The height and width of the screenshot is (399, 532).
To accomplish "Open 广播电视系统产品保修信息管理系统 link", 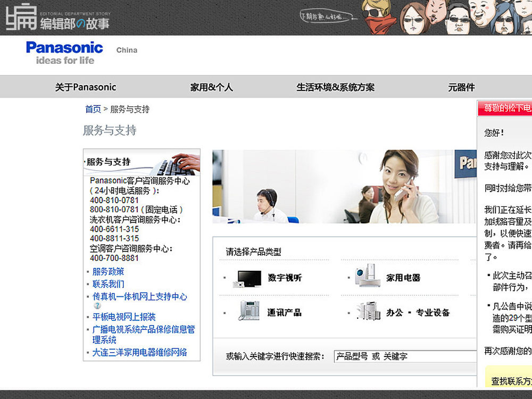I will pyautogui.click(x=144, y=335).
